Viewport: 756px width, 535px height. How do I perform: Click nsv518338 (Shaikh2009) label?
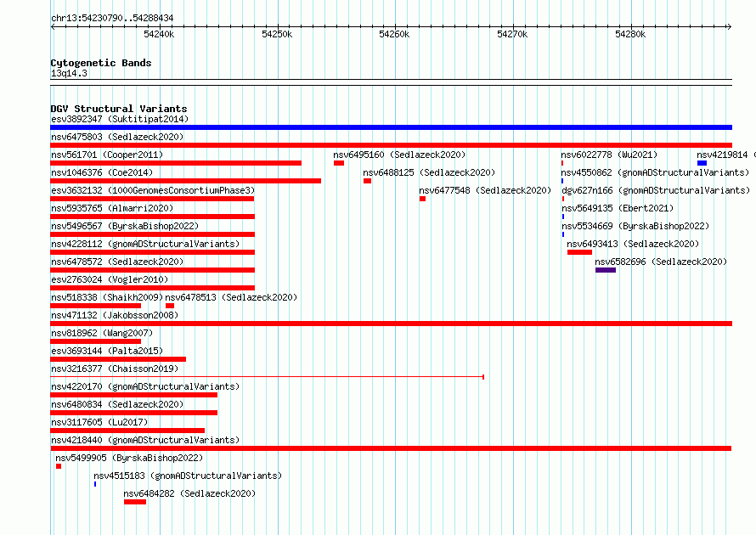point(107,297)
